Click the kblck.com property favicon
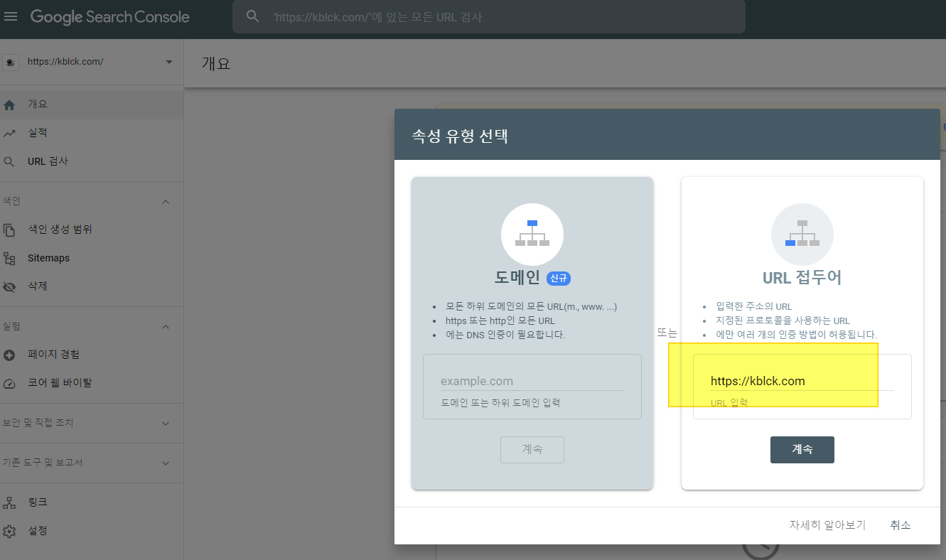Viewport: 946px width, 560px height. coord(11,62)
